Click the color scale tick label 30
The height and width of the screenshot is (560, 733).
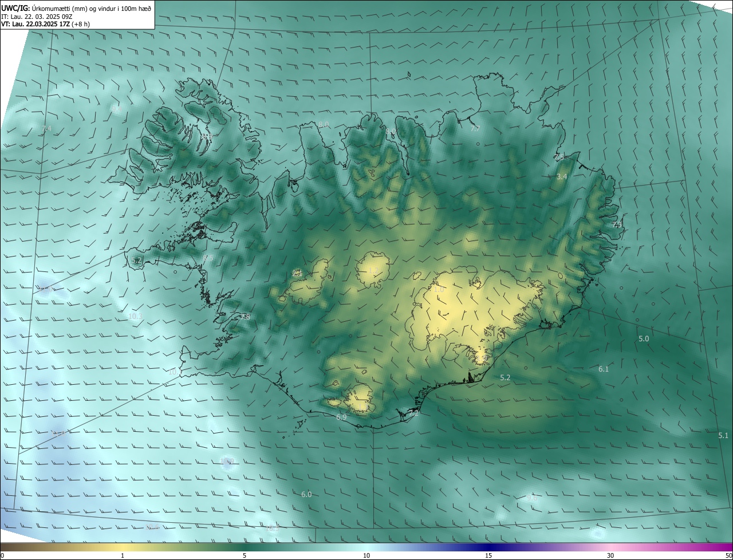coord(610,556)
